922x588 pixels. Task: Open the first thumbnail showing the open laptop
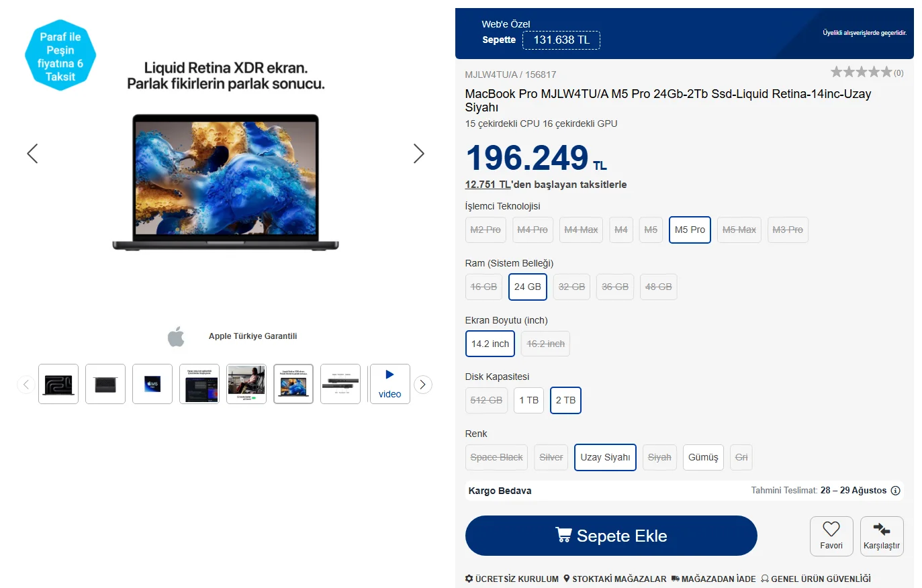[x=58, y=384]
